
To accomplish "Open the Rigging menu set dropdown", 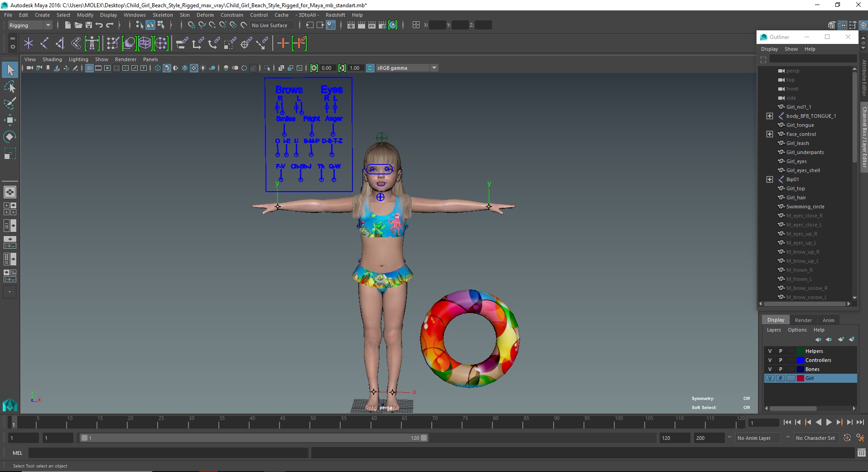I will (30, 25).
